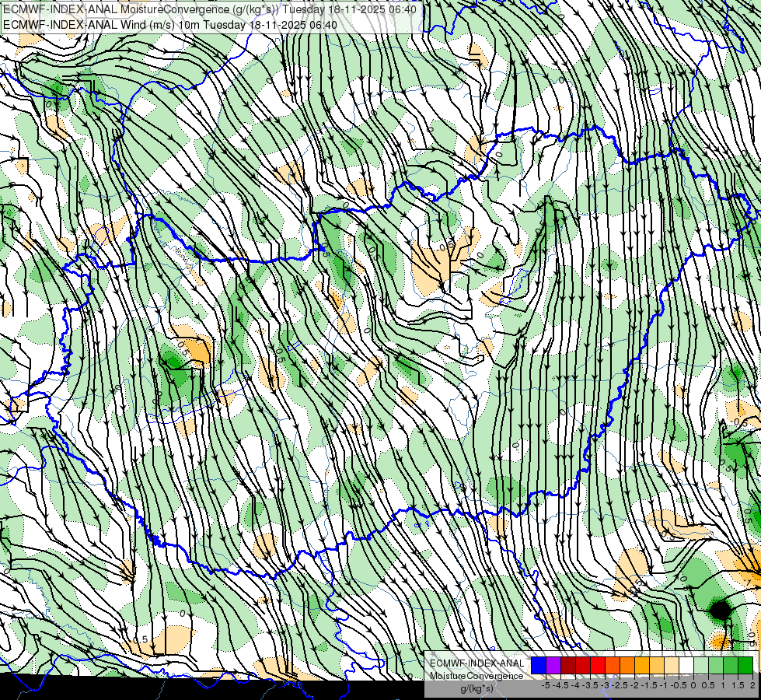Click the darkest green swatch between 1.5 and 2
This screenshot has width=761, height=700.
tap(745, 666)
